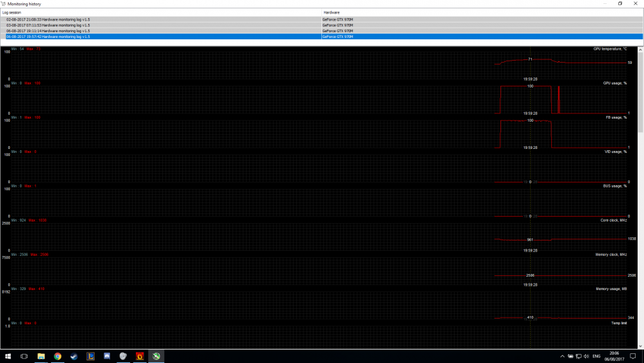Click the volume speaker tray icon
Viewport: 644px width, 363px height.
click(586, 356)
